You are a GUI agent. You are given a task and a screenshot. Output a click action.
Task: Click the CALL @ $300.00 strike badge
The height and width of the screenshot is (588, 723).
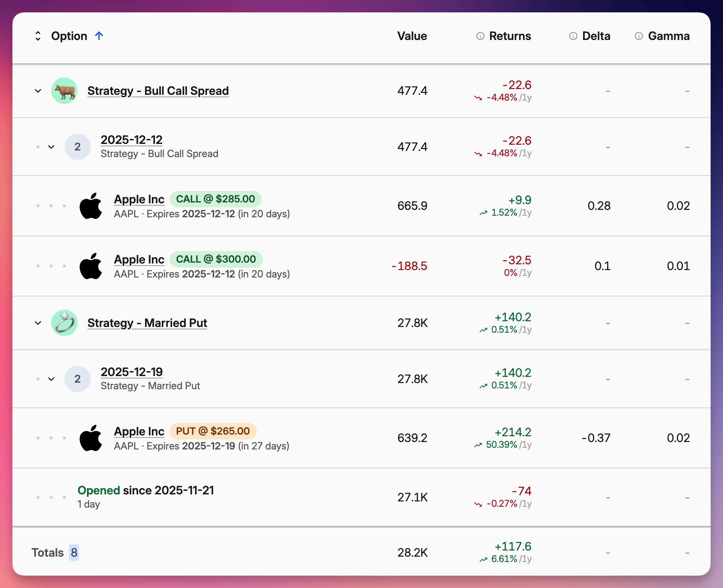click(x=216, y=259)
